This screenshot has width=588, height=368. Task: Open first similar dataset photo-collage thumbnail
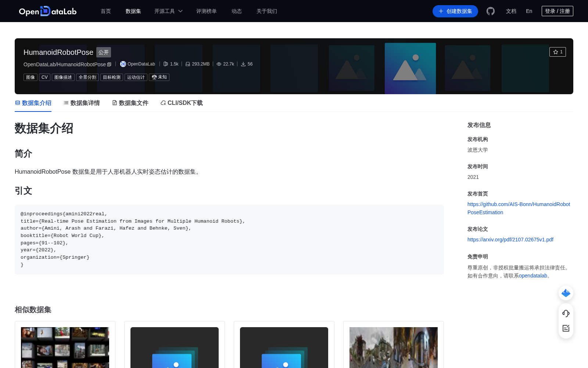[65, 347]
